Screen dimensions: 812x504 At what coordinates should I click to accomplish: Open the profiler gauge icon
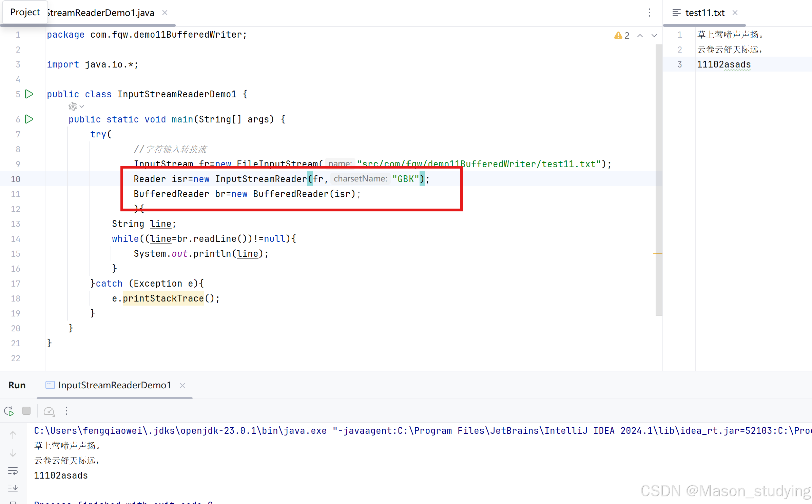pos(49,411)
